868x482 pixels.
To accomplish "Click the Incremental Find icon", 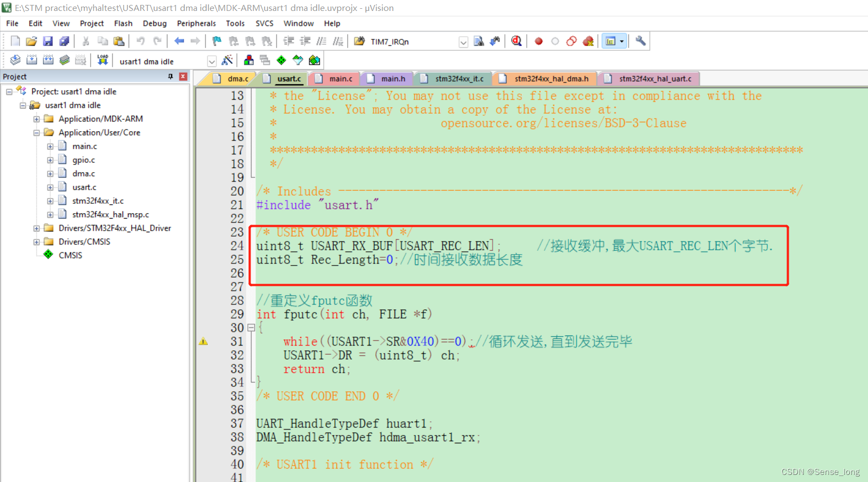I will [495, 41].
